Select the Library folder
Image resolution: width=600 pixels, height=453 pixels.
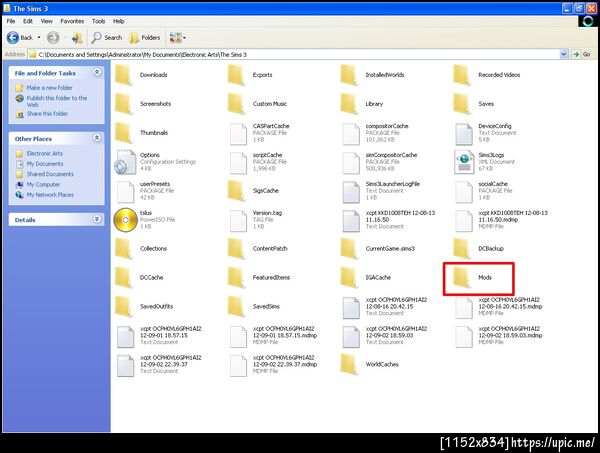[362, 104]
